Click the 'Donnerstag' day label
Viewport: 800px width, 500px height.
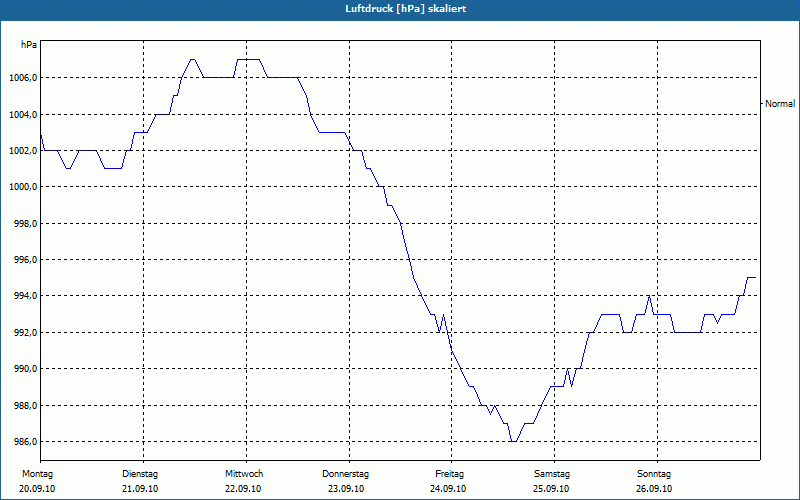[x=345, y=474]
